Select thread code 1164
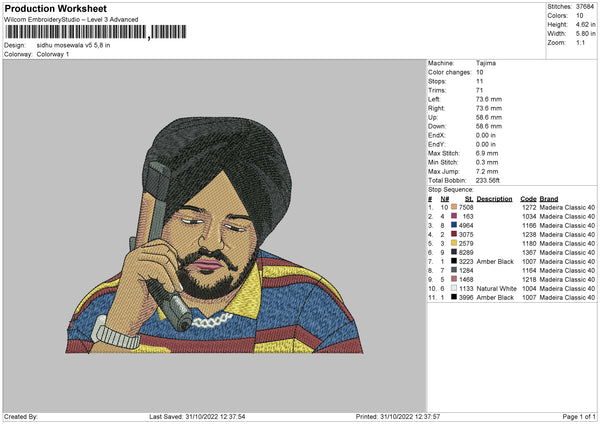The image size is (600, 424). (529, 271)
